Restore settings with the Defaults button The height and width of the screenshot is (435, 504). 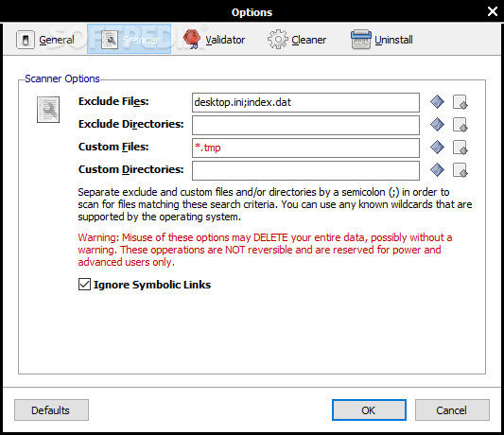51,409
